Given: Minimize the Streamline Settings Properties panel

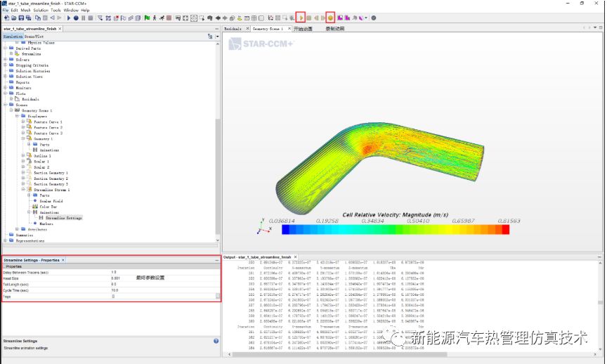Looking at the screenshot, I should (217, 260).
